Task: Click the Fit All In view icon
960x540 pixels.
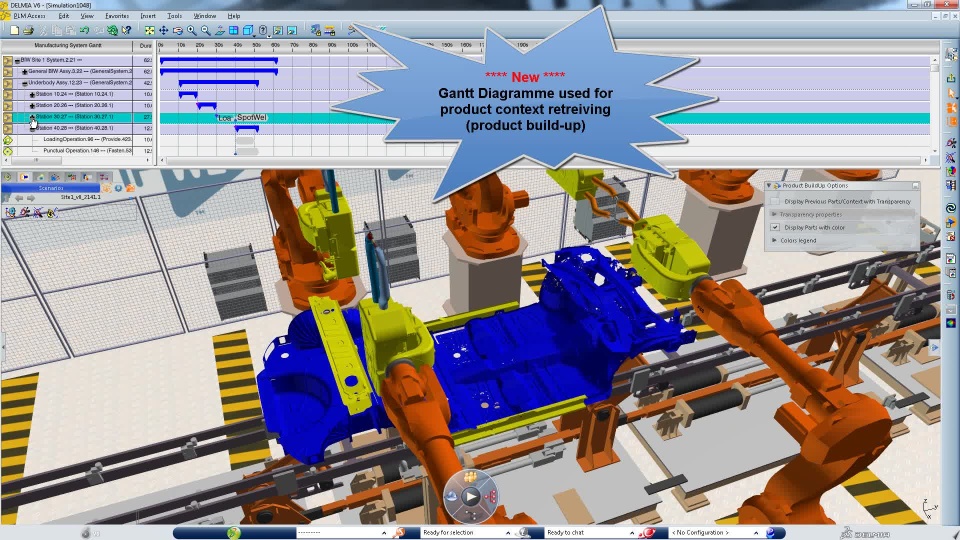Action: (149, 30)
